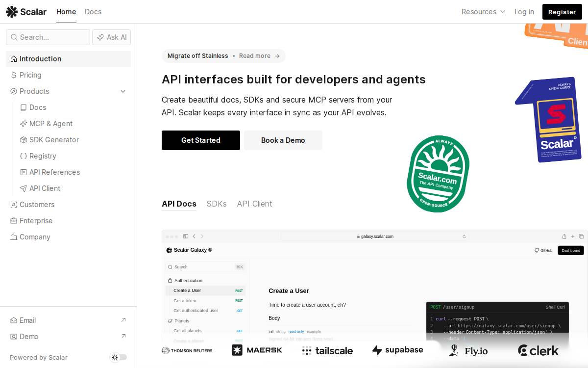
Task: Click the Get Started button
Action: pyautogui.click(x=201, y=140)
